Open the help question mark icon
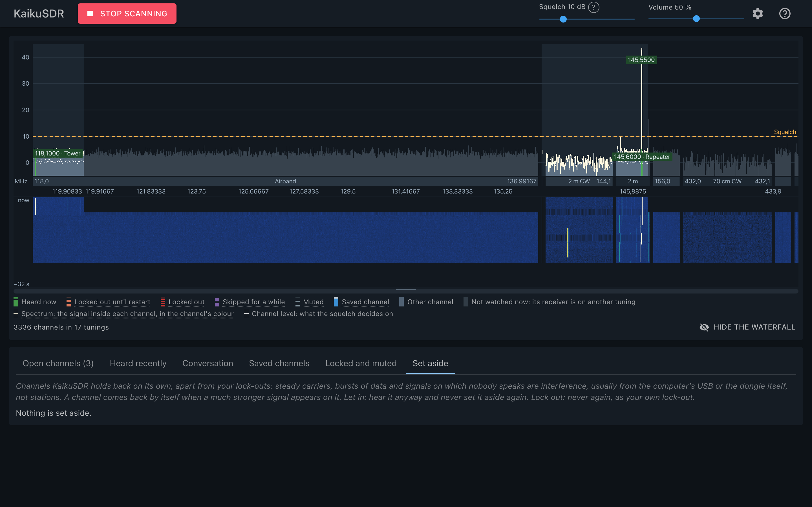The height and width of the screenshot is (507, 812). [x=784, y=14]
